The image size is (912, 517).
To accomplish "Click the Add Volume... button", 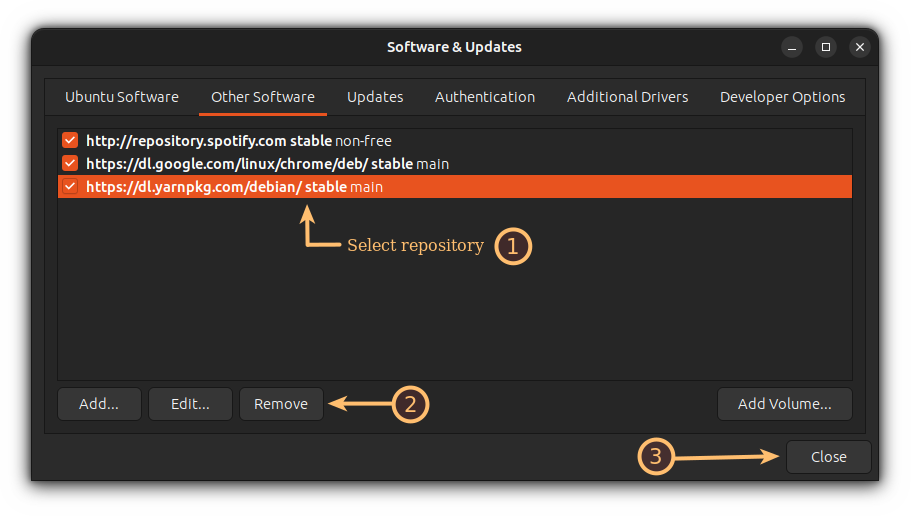I will click(784, 404).
